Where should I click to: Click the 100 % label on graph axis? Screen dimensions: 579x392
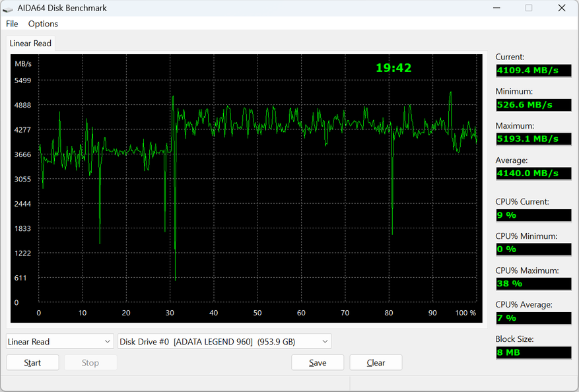(465, 313)
